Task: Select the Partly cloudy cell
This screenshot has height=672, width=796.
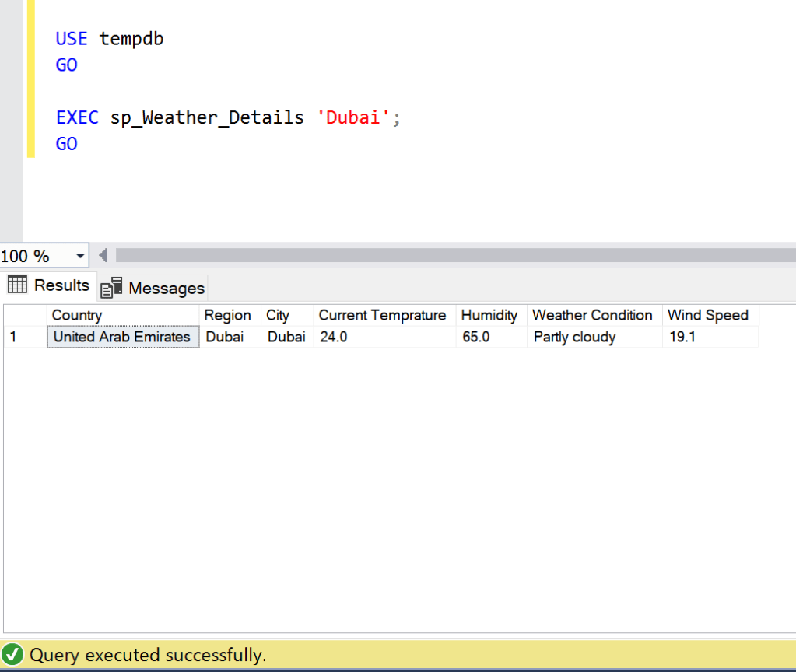Action: click(574, 337)
